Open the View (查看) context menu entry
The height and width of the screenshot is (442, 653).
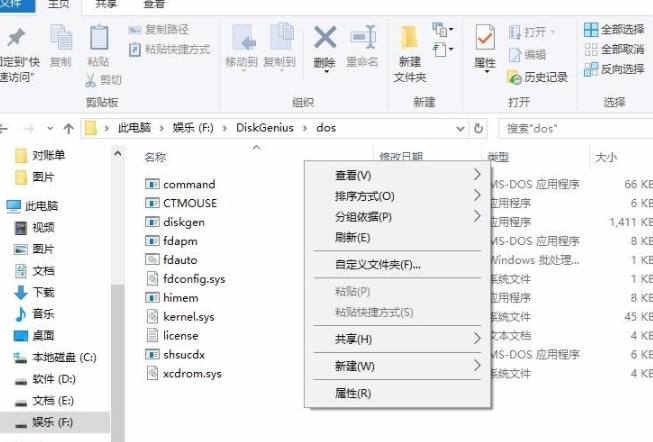point(398,175)
